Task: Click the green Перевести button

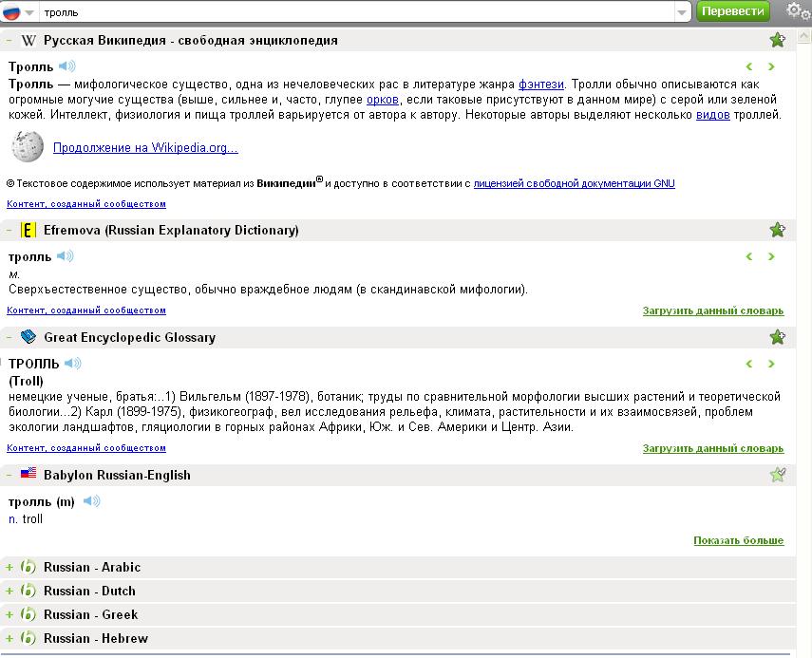Action: point(732,11)
